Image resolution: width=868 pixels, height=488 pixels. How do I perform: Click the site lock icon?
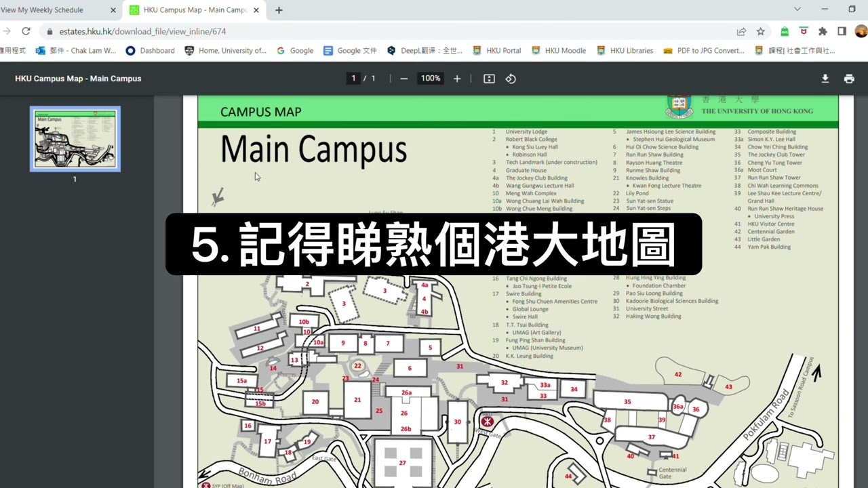point(50,31)
